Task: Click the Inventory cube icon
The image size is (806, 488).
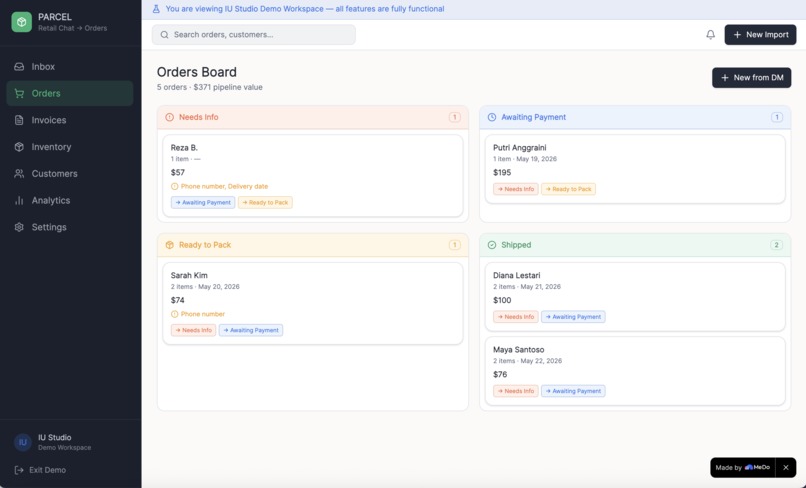Action: pyautogui.click(x=19, y=147)
